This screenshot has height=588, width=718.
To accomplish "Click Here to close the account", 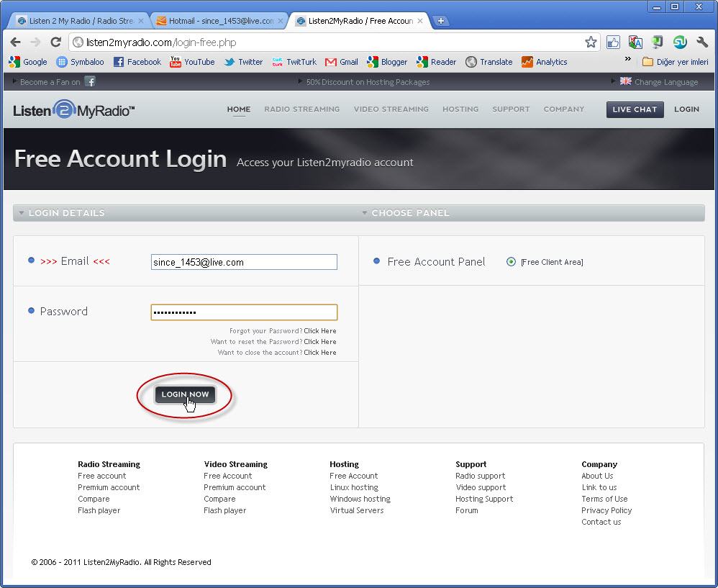I will (320, 352).
